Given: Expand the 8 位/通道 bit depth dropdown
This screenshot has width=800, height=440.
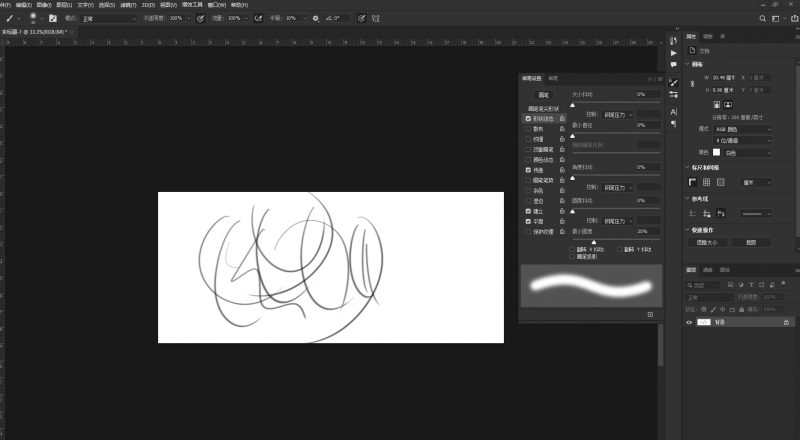Looking at the screenshot, I should 742,140.
